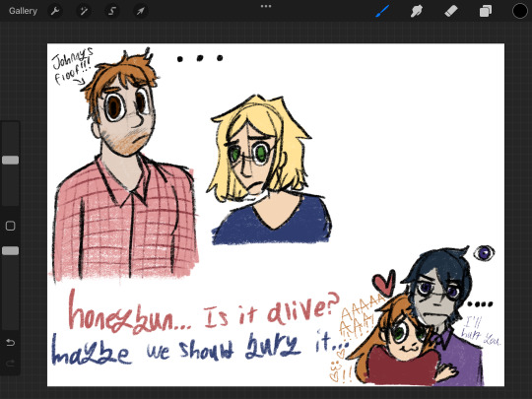Click the brush opacity slider handle
The image size is (532, 399).
click(11, 251)
